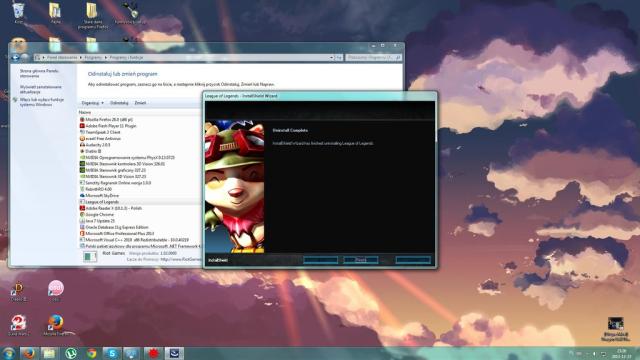
Task: Open Google Chrome from the taskbar
Action: (91, 353)
